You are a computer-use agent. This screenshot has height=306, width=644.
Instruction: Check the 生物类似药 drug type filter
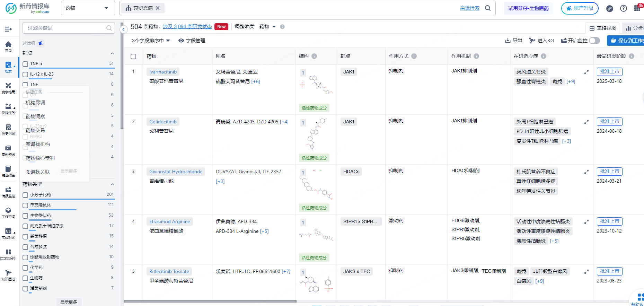coord(25,216)
